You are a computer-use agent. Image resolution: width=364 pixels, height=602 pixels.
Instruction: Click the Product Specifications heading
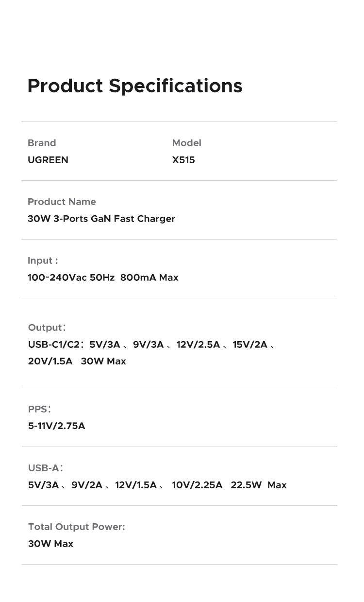[135, 86]
